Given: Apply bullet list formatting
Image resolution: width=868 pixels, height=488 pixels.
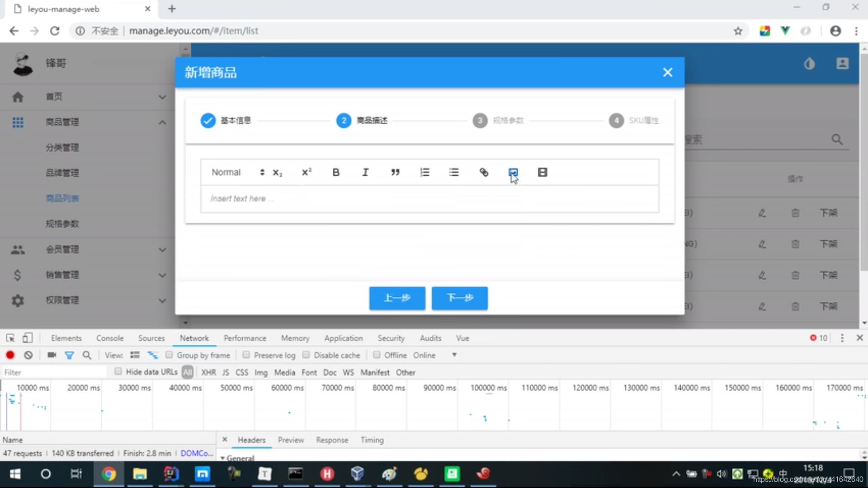Looking at the screenshot, I should point(454,172).
